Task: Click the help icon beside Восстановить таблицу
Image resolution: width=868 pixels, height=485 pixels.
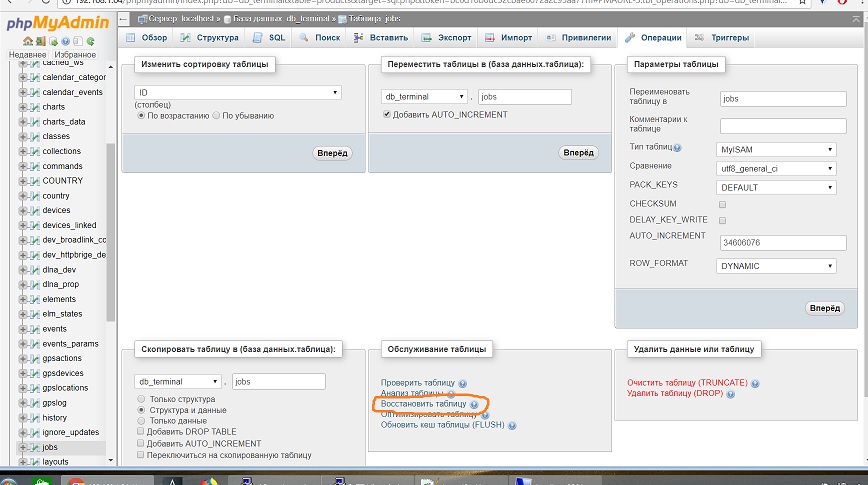Action: (x=474, y=405)
